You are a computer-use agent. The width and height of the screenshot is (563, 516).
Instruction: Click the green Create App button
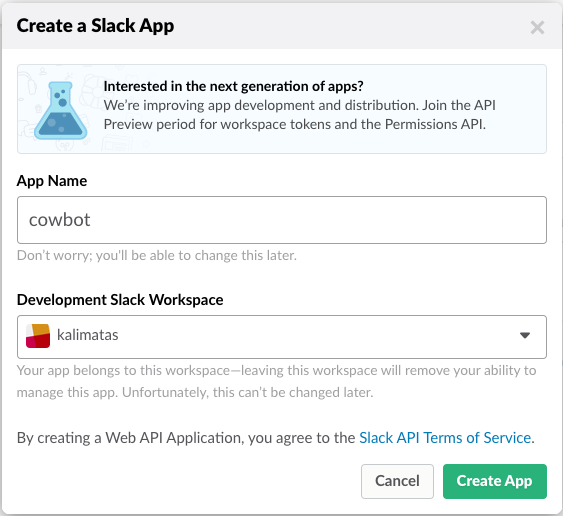pos(495,481)
